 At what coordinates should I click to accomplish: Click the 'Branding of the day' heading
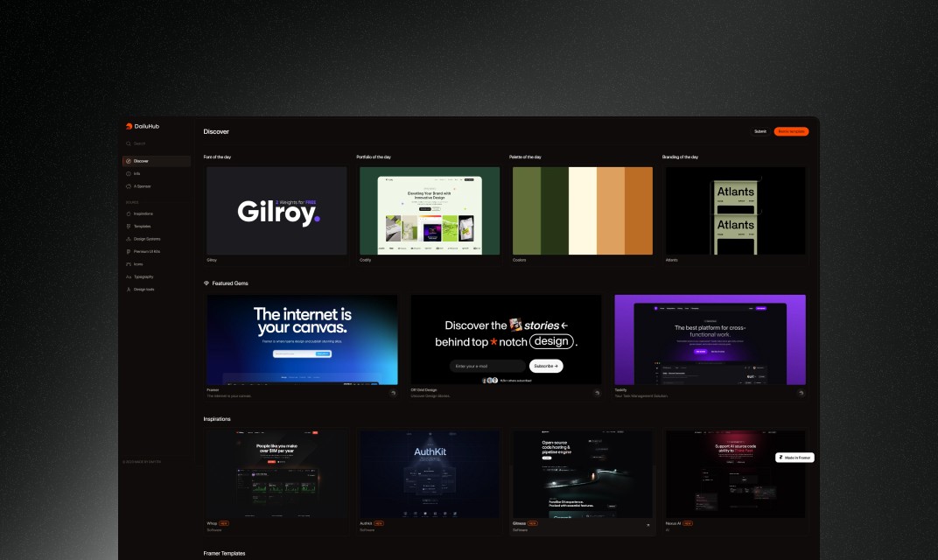(x=680, y=157)
